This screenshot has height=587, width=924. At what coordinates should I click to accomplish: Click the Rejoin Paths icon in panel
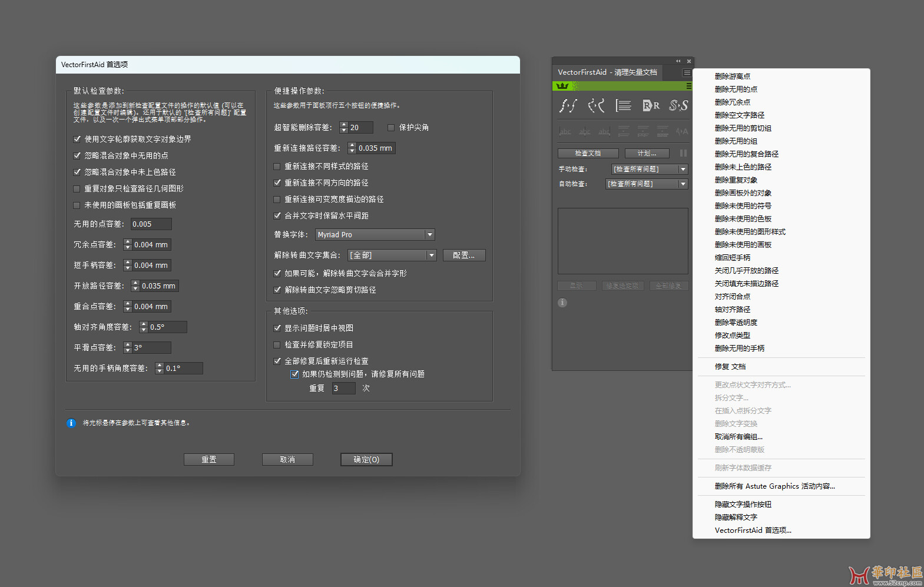(x=596, y=105)
